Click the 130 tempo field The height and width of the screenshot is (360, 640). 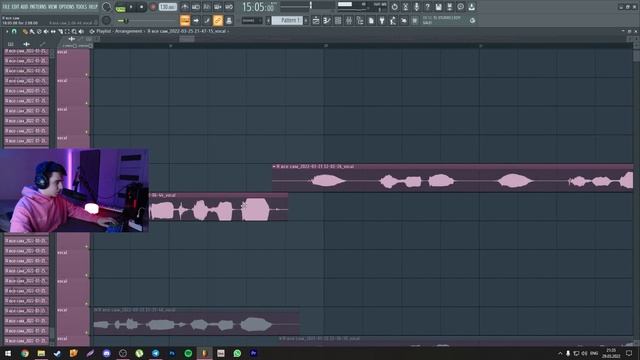point(167,7)
